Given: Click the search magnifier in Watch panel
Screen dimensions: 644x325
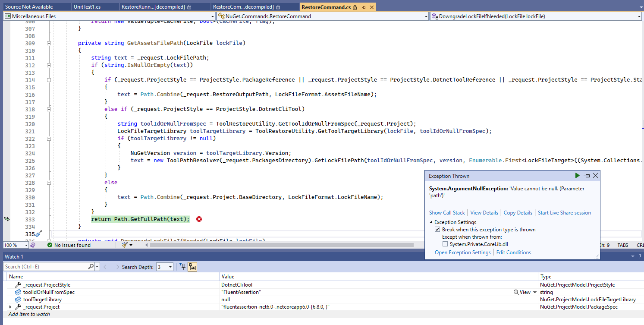Looking at the screenshot, I should click(90, 266).
